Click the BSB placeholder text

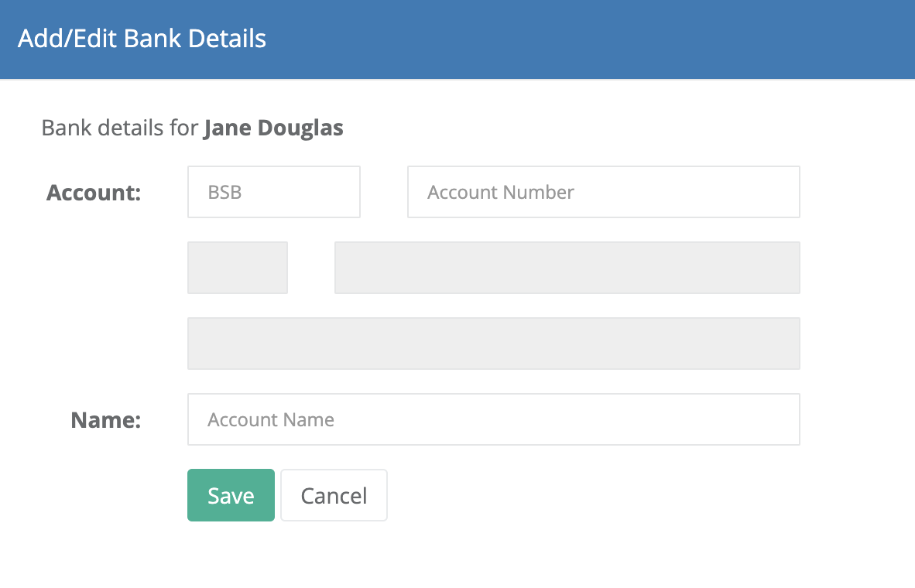pyautogui.click(x=224, y=192)
